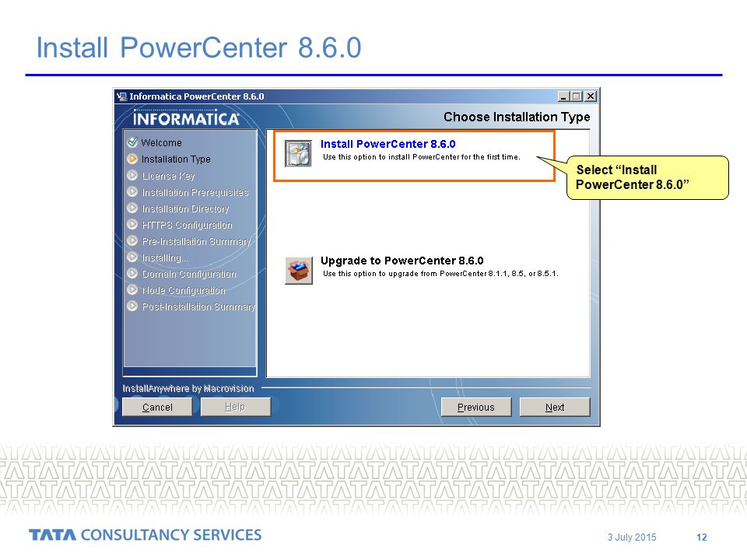Click the License Key step icon
Viewport: 747px width, 560px height.
click(x=132, y=175)
